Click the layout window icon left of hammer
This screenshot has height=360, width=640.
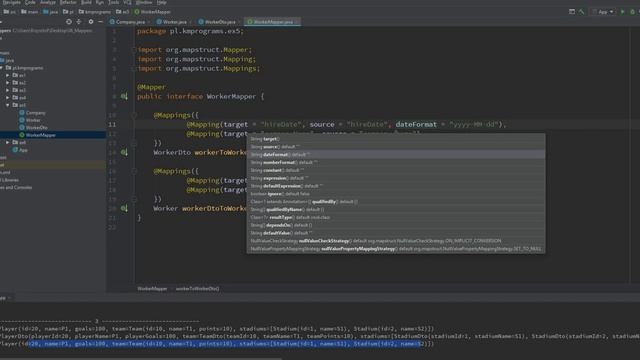[x=572, y=12]
